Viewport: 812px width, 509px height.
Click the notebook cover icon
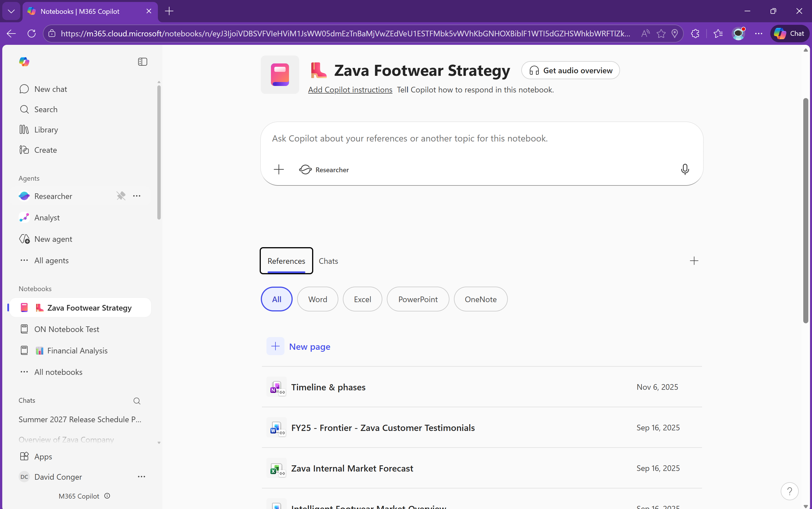coord(280,74)
